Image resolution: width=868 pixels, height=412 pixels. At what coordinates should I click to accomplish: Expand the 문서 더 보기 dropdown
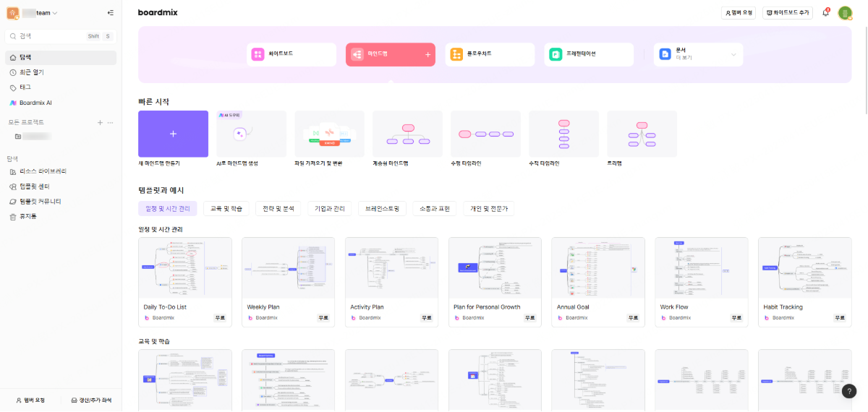coord(734,54)
